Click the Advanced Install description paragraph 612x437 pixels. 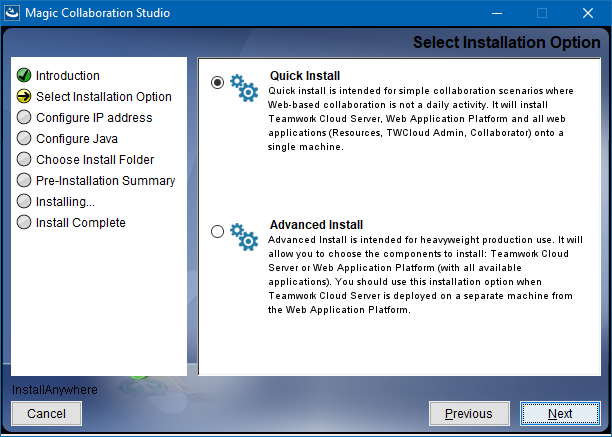(x=425, y=275)
